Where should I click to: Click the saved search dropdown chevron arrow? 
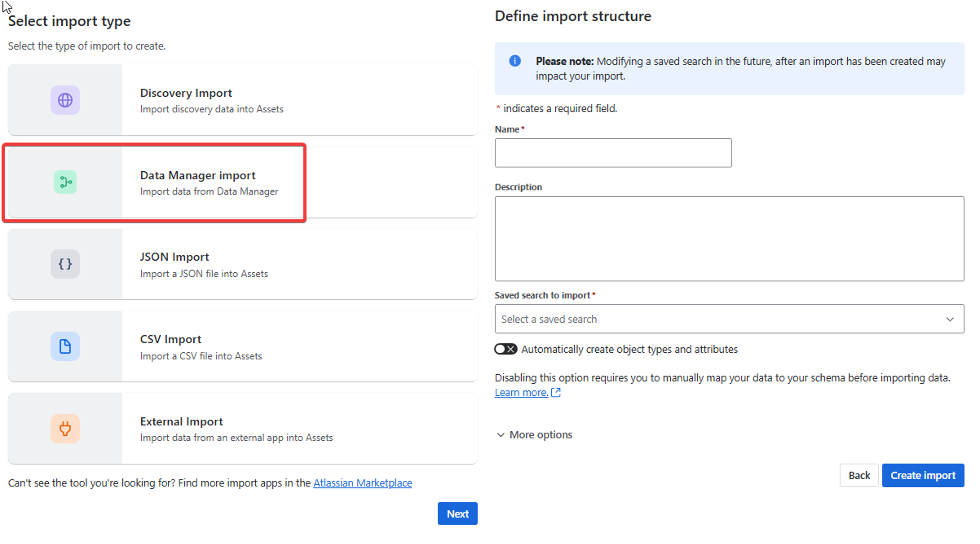950,319
